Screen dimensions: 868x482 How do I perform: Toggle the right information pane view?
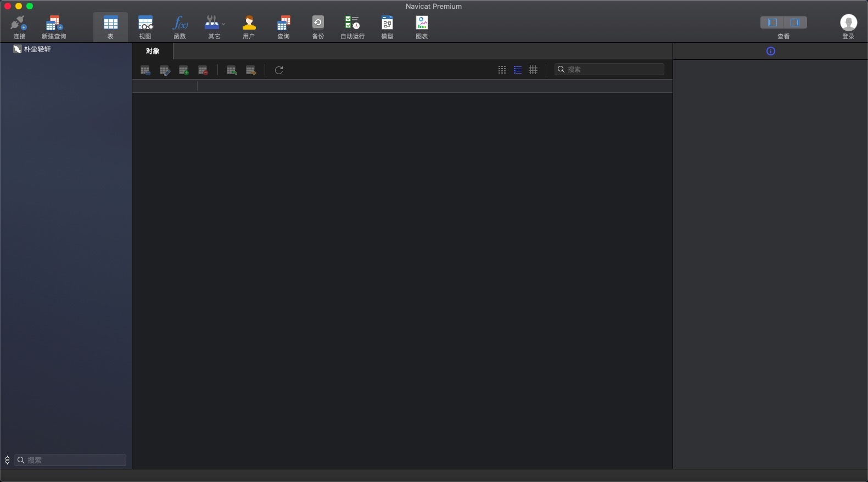795,23
